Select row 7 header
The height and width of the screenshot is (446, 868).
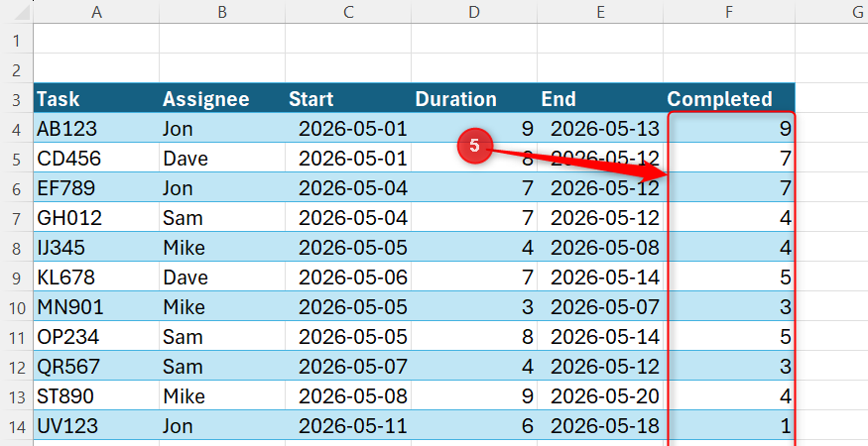17,218
